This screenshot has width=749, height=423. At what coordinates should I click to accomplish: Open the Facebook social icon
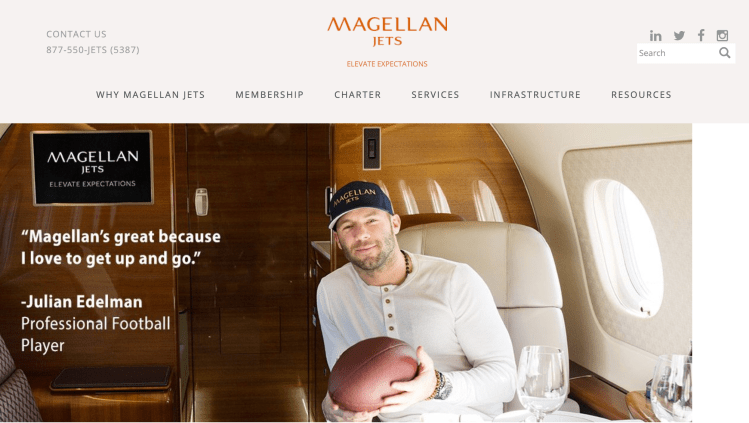click(x=701, y=35)
